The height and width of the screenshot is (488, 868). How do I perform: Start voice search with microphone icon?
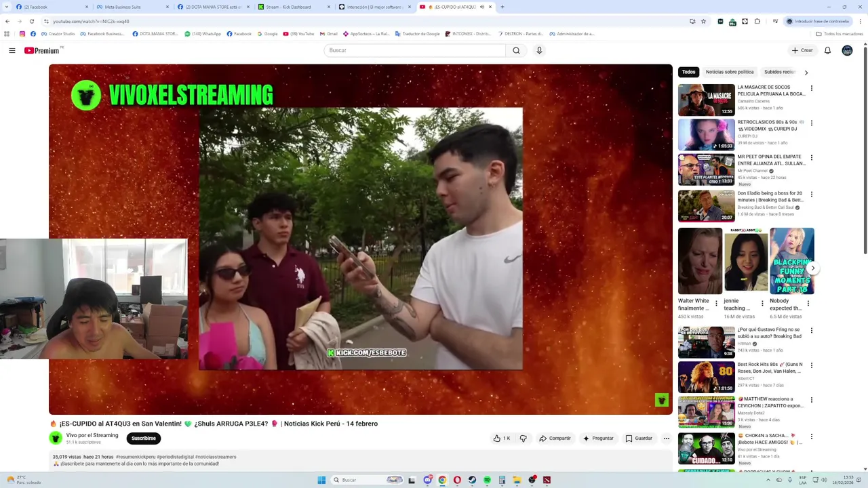pyautogui.click(x=539, y=50)
